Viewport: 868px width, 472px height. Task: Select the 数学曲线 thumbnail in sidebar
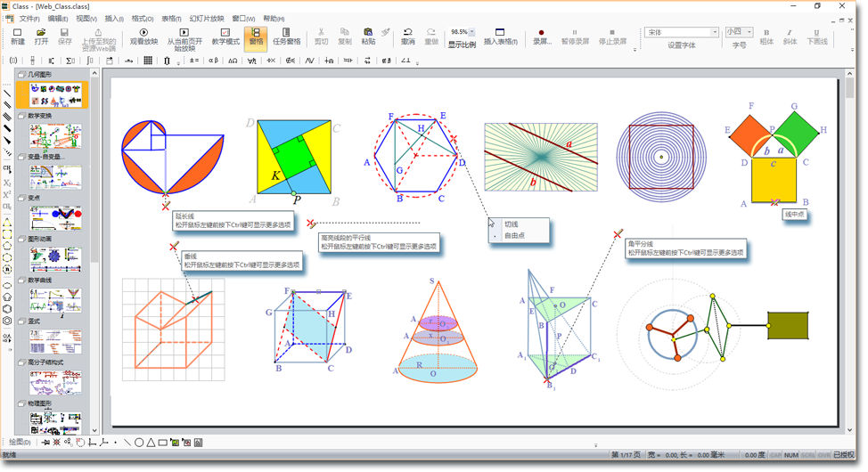(55, 300)
